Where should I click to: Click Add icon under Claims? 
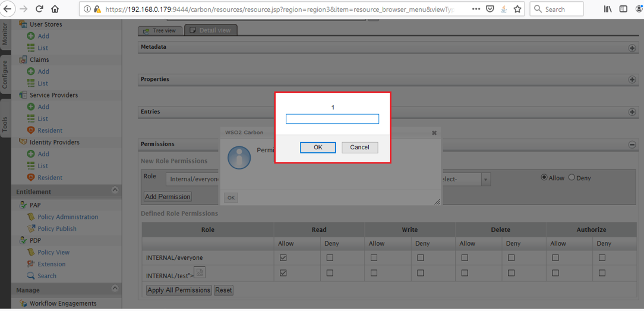pyautogui.click(x=30, y=71)
